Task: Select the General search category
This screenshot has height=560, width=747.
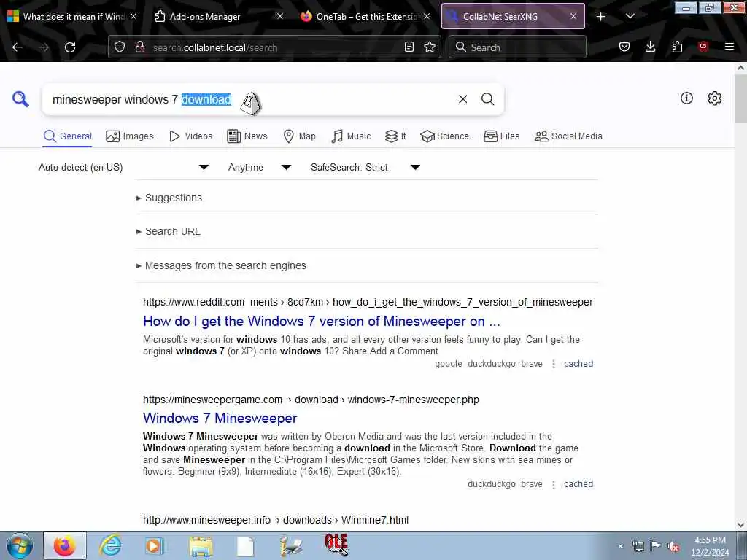Action: point(67,136)
